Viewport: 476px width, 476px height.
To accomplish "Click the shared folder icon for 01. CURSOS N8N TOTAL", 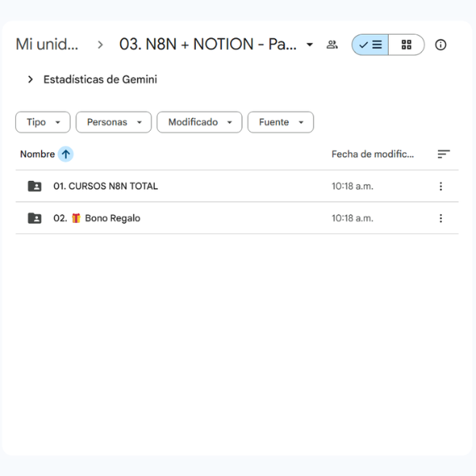I will (35, 186).
